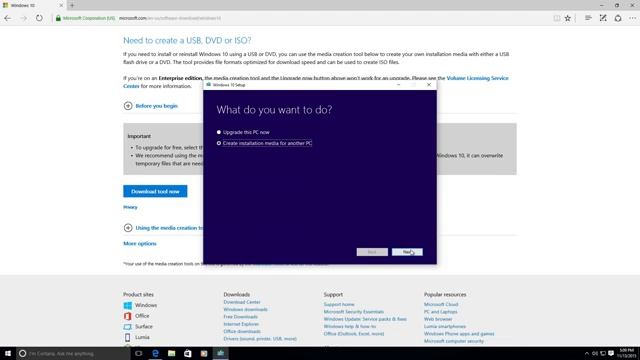Image resolution: width=640 pixels, height=360 pixels.
Task: Expand 'Before you begin' section
Action: tap(150, 106)
